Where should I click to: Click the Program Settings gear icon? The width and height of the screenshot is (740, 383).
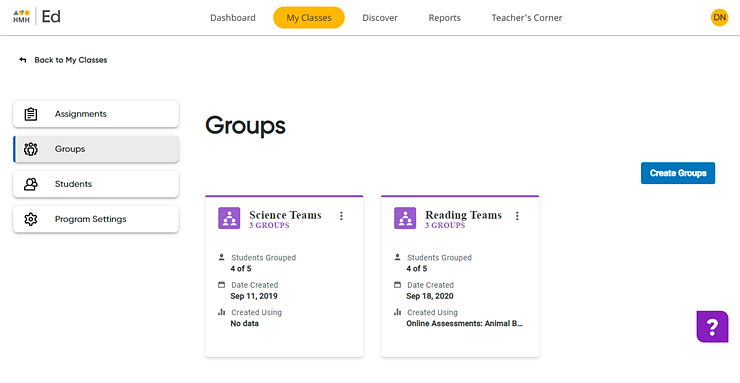[x=31, y=219]
